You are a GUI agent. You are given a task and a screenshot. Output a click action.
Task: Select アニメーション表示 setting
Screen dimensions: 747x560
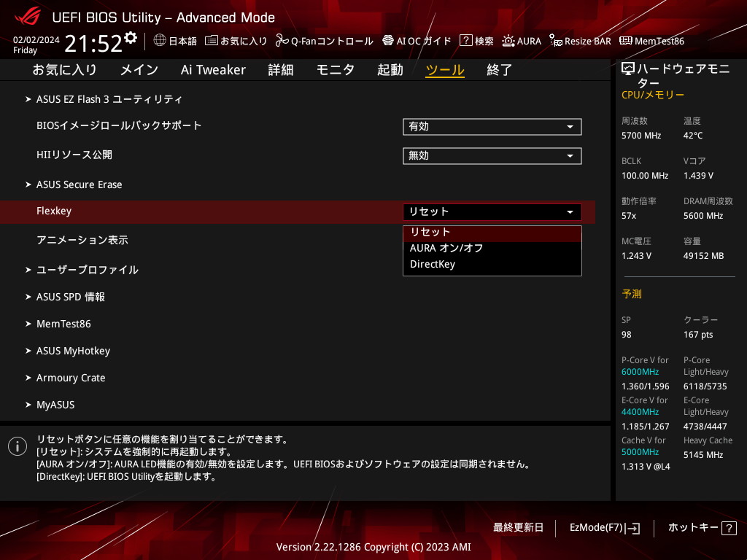(x=82, y=240)
